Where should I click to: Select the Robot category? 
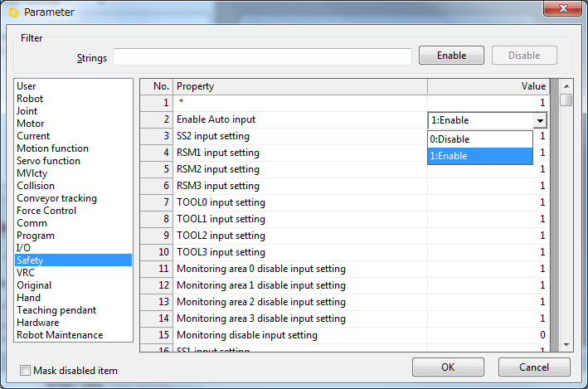(x=30, y=99)
